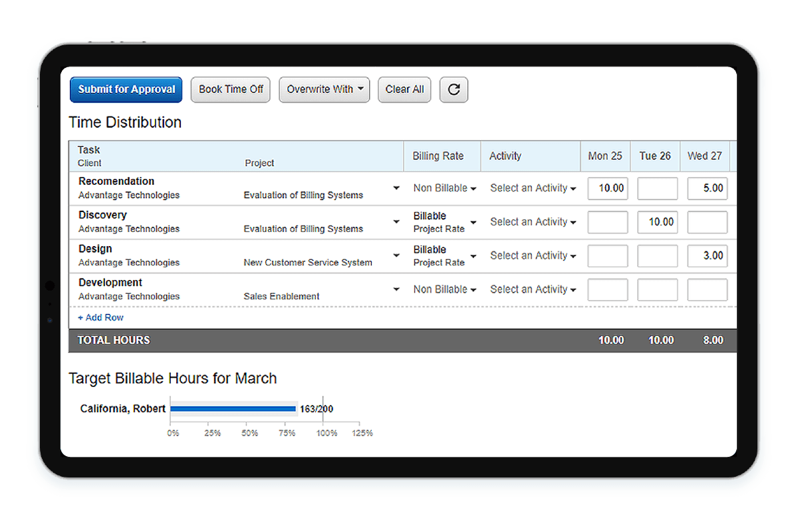Open the Development row activity selector
Viewport: 798px width, 532px height.
click(533, 289)
